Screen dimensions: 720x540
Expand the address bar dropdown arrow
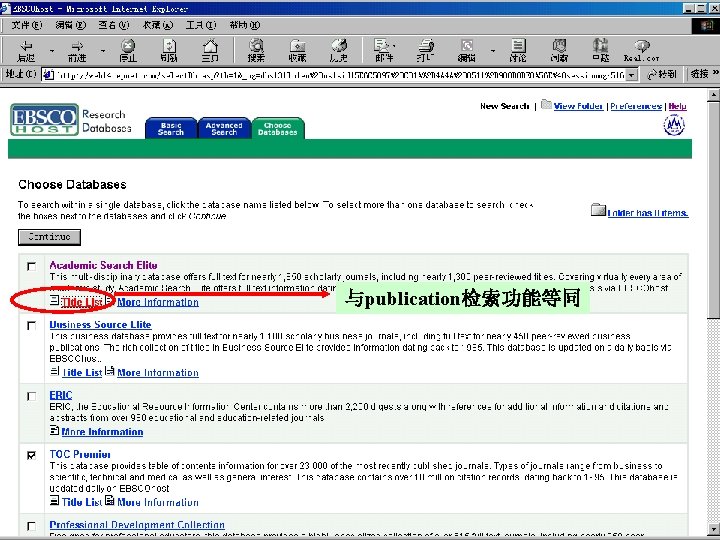(632, 74)
